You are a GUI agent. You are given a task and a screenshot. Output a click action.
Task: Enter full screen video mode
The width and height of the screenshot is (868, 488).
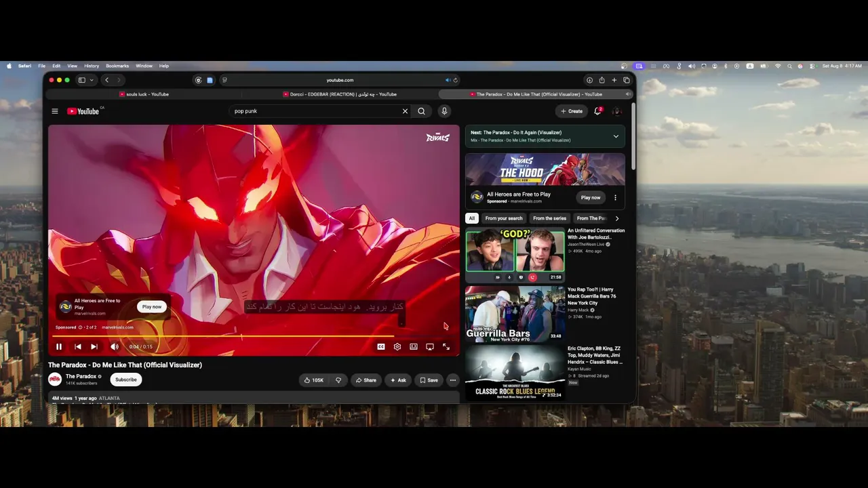446,346
